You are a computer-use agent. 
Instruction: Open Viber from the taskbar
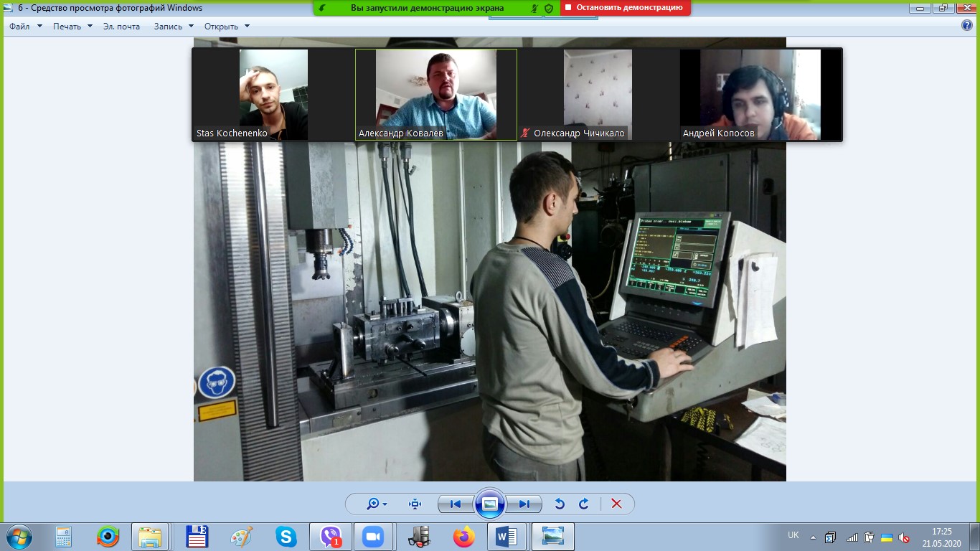point(331,537)
